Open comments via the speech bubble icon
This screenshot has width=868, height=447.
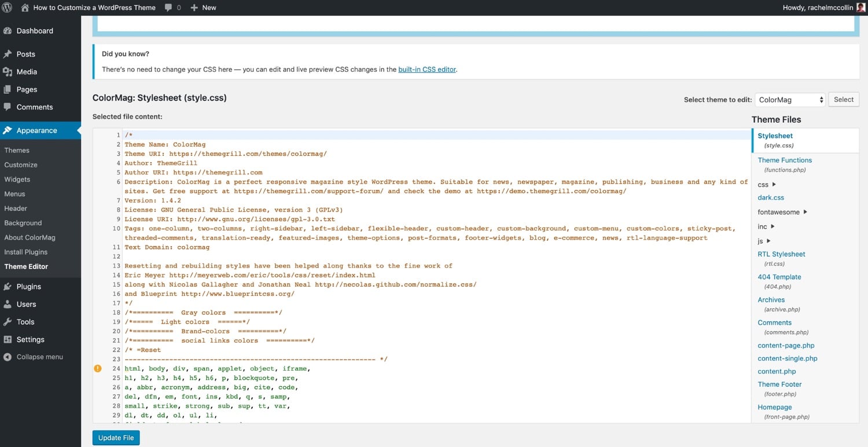coord(168,8)
